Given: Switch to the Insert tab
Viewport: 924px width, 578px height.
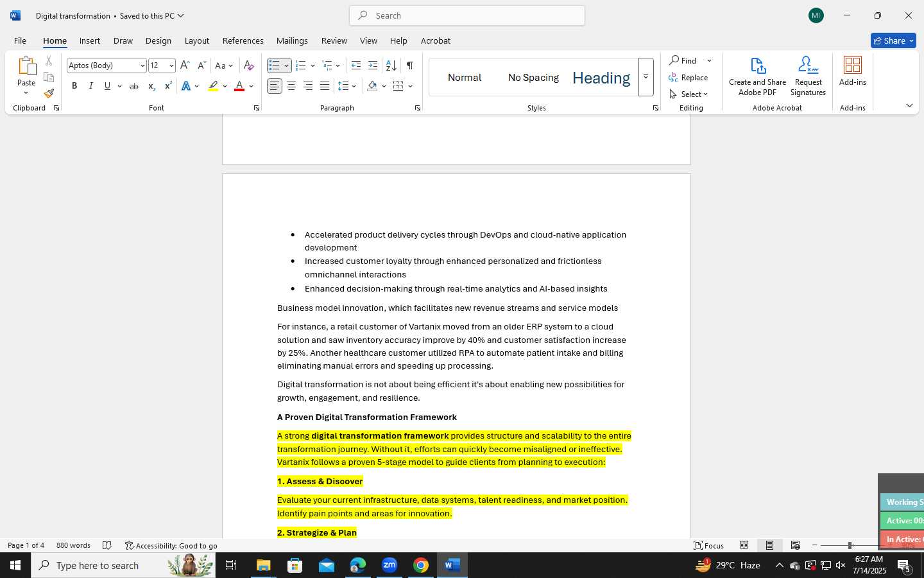Looking at the screenshot, I should pyautogui.click(x=90, y=40).
